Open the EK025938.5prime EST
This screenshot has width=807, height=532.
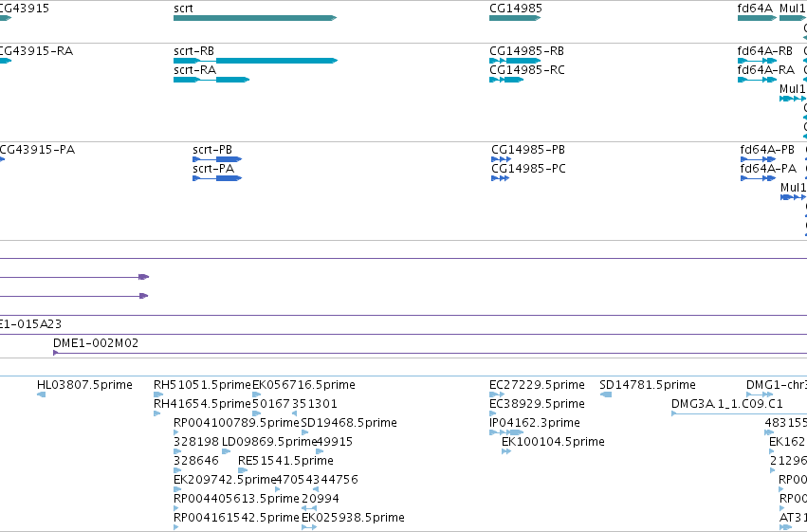pyautogui.click(x=309, y=527)
